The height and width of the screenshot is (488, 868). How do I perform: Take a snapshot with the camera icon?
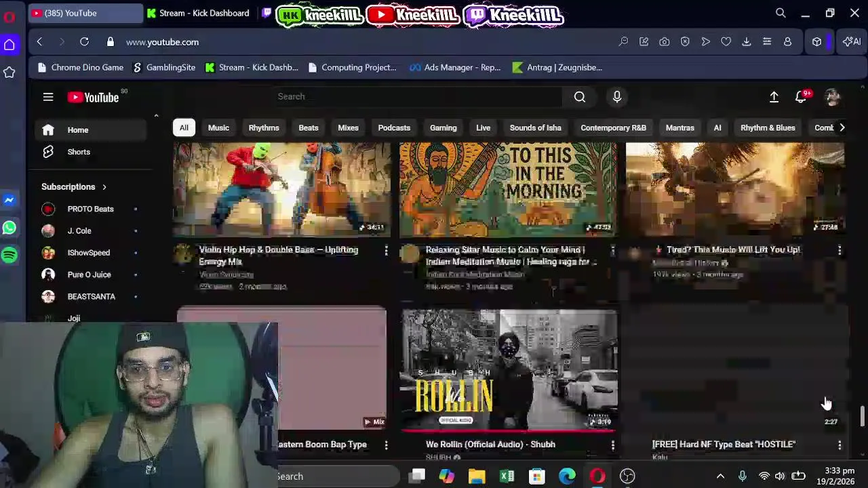coord(665,42)
